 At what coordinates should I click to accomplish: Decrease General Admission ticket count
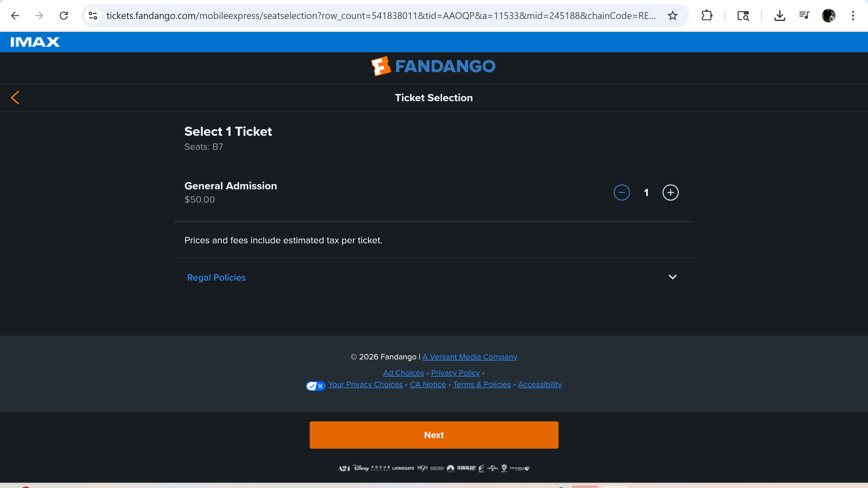621,193
